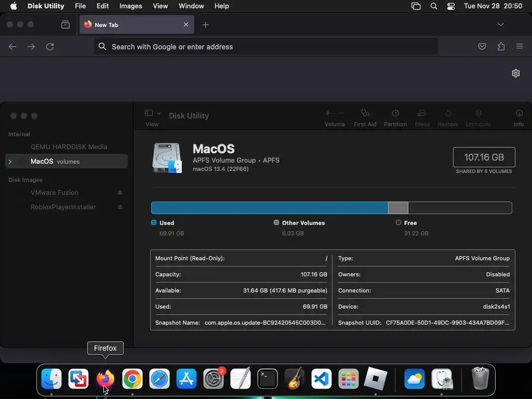The height and width of the screenshot is (399, 532).
Task: Open the File menu
Action: tap(80, 6)
